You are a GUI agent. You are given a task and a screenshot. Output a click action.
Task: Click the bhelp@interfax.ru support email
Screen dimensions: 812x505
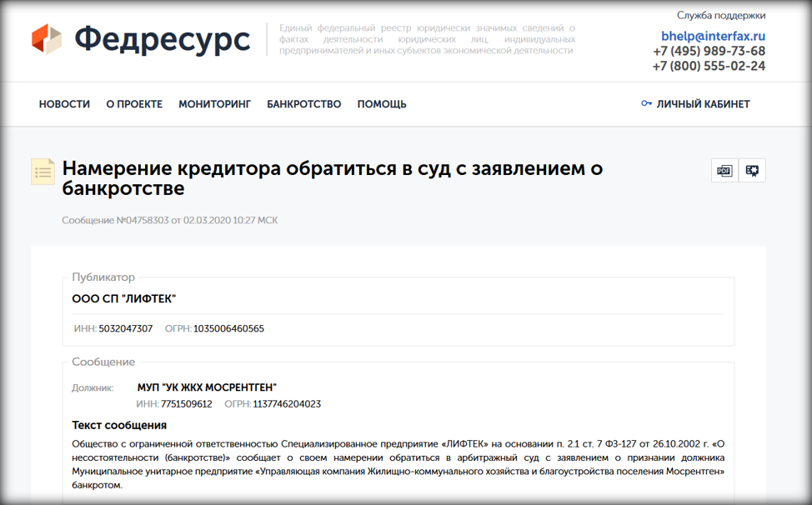click(x=713, y=36)
